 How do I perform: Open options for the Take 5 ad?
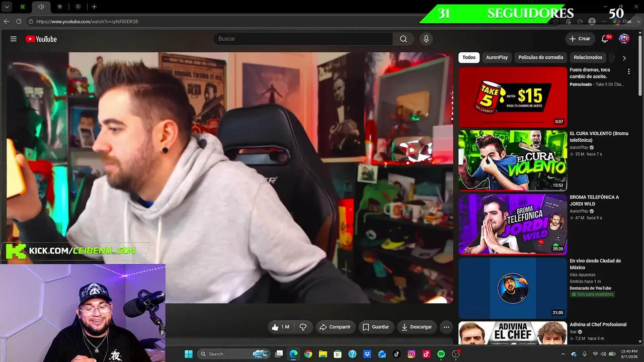(x=628, y=72)
